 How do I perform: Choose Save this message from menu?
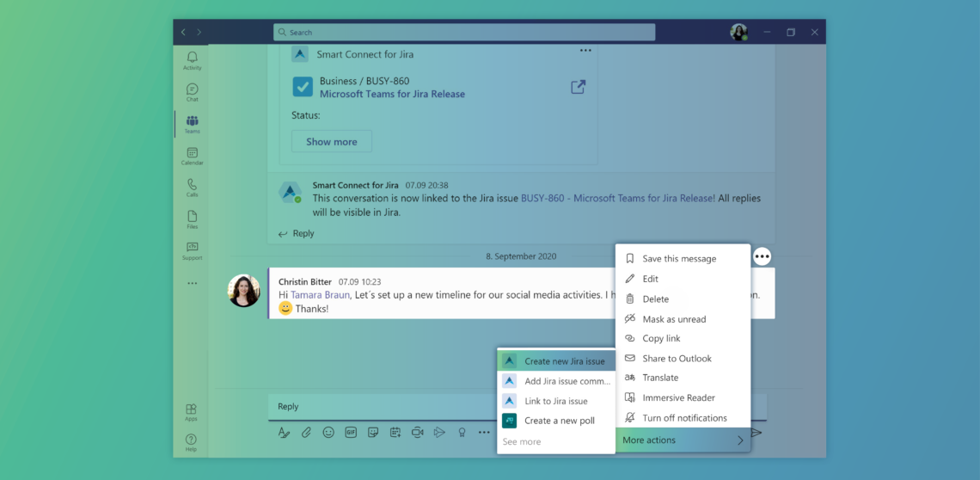pos(678,258)
